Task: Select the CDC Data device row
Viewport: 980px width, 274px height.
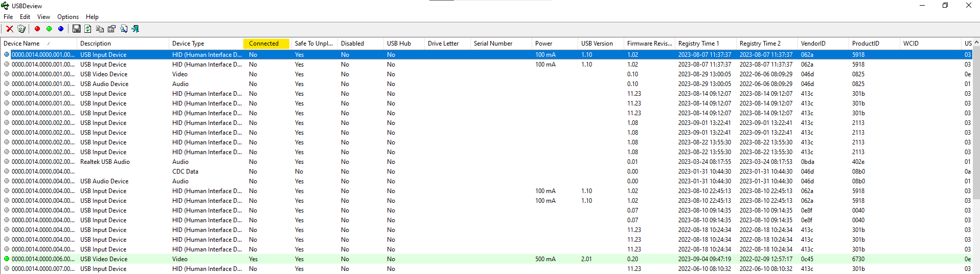Action: 185,172
